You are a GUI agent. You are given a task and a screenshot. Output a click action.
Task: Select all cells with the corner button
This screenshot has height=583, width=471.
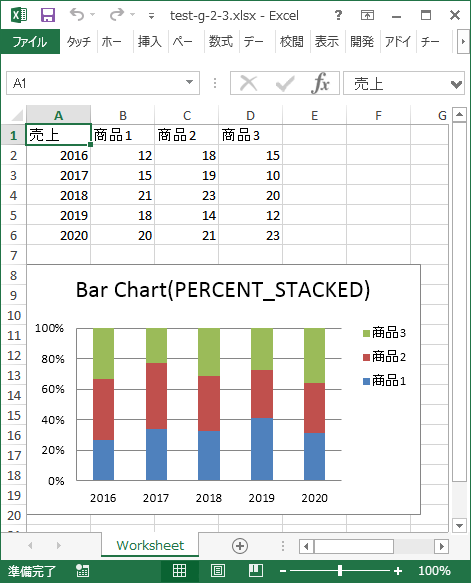point(14,115)
